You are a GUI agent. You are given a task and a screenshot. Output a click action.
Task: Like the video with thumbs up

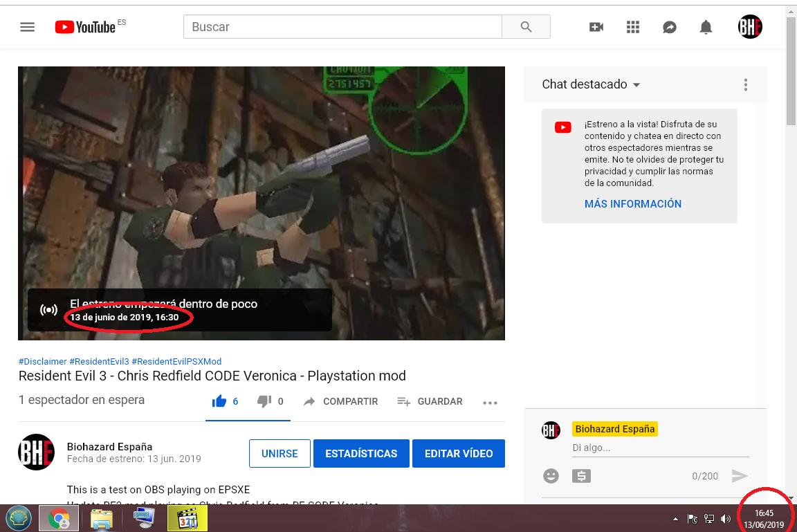tap(219, 401)
